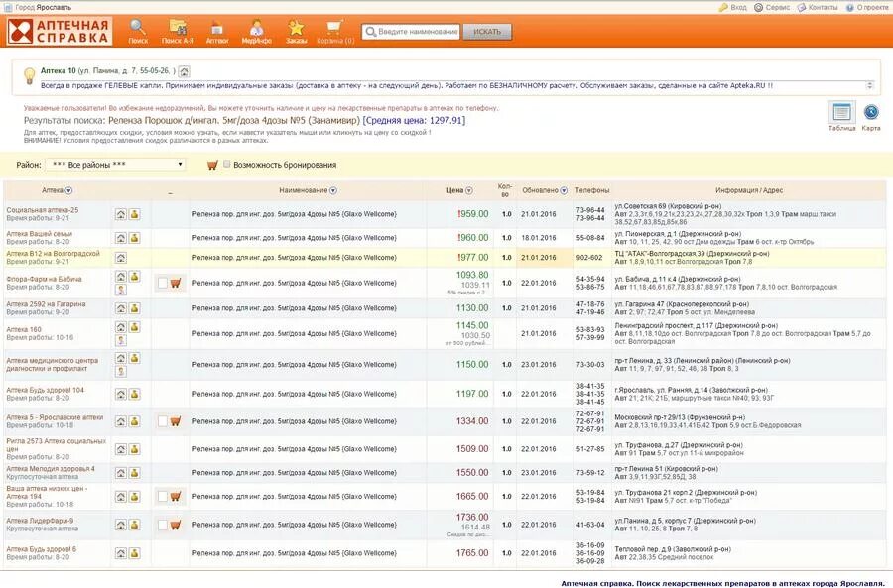Click the price 1145.00 for Аптека 160
893x588 pixels.
472,325
